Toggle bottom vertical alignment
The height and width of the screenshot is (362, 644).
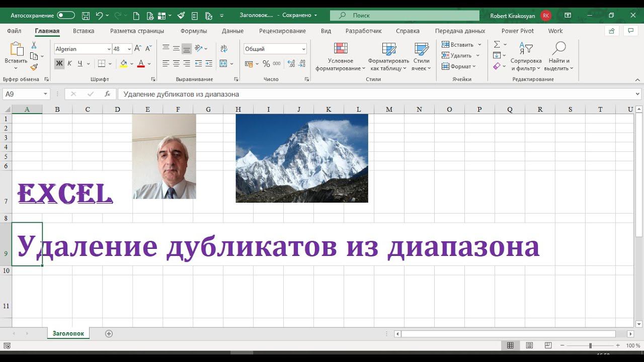tap(187, 48)
